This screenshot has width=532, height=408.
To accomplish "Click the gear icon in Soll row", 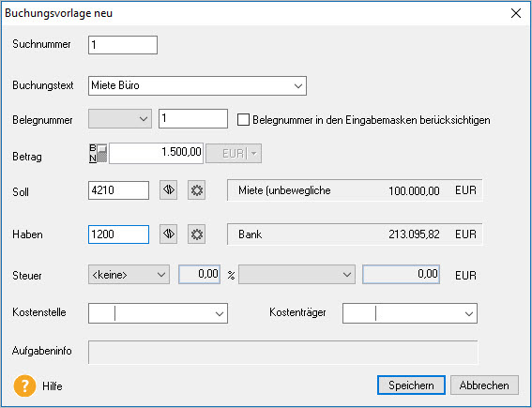I will pyautogui.click(x=197, y=189).
